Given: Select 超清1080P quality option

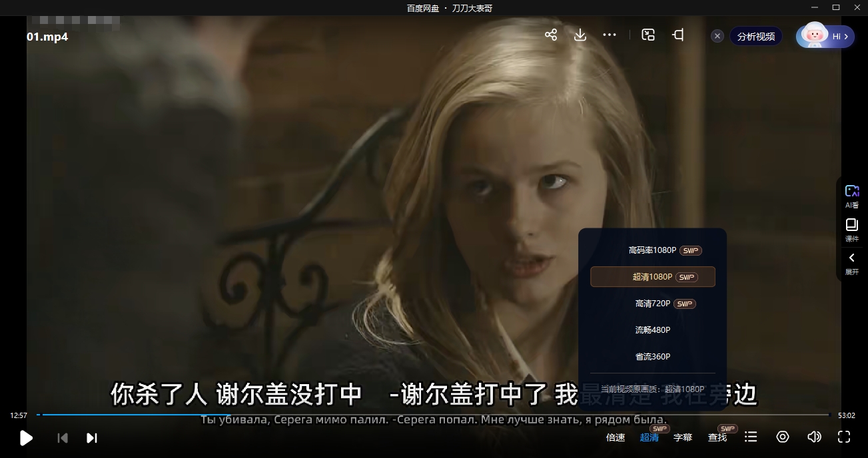Looking at the screenshot, I should pyautogui.click(x=653, y=277).
